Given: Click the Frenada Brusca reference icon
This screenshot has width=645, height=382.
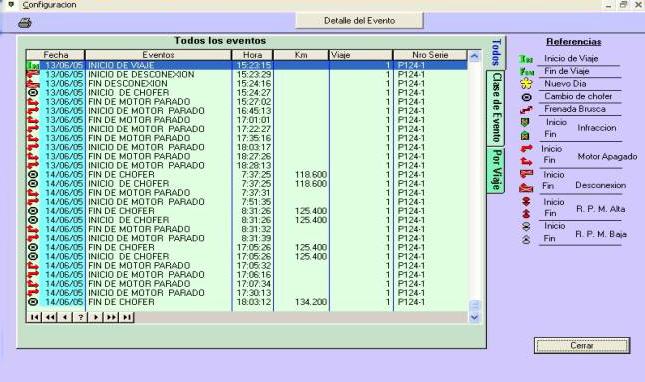Looking at the screenshot, I should point(526,110).
